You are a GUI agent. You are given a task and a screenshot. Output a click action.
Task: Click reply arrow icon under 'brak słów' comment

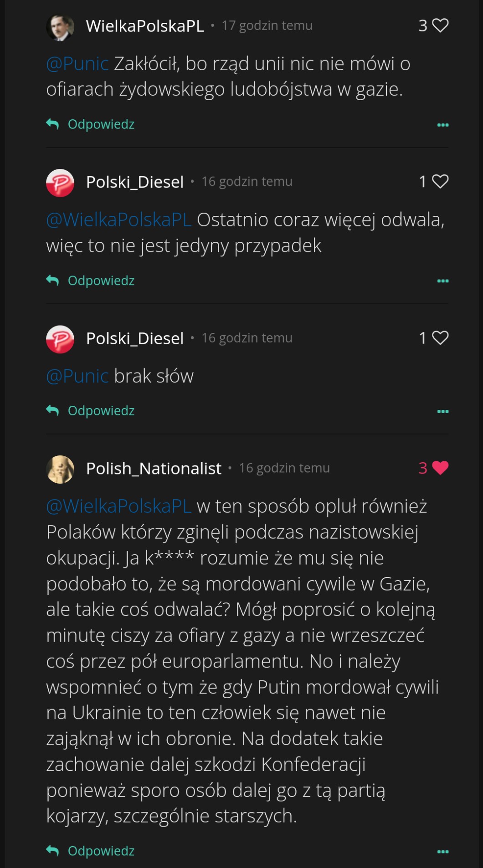(53, 411)
